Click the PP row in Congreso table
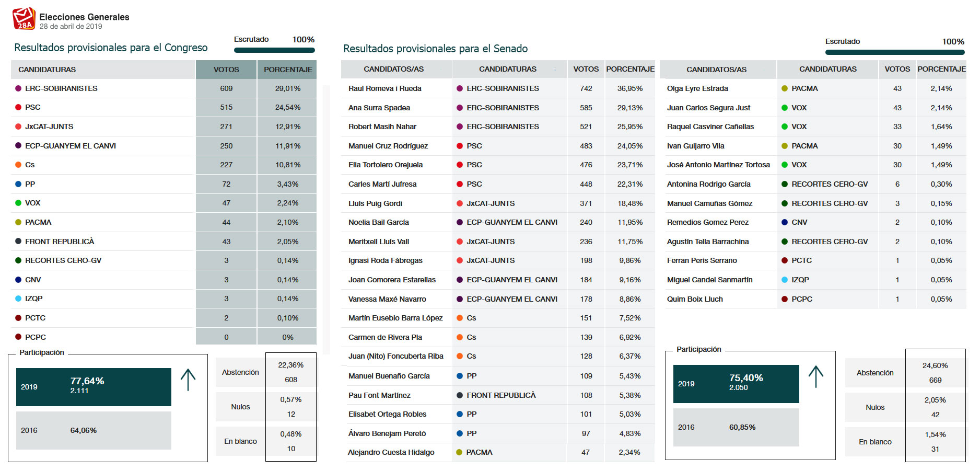The height and width of the screenshot is (470, 980). click(x=164, y=184)
